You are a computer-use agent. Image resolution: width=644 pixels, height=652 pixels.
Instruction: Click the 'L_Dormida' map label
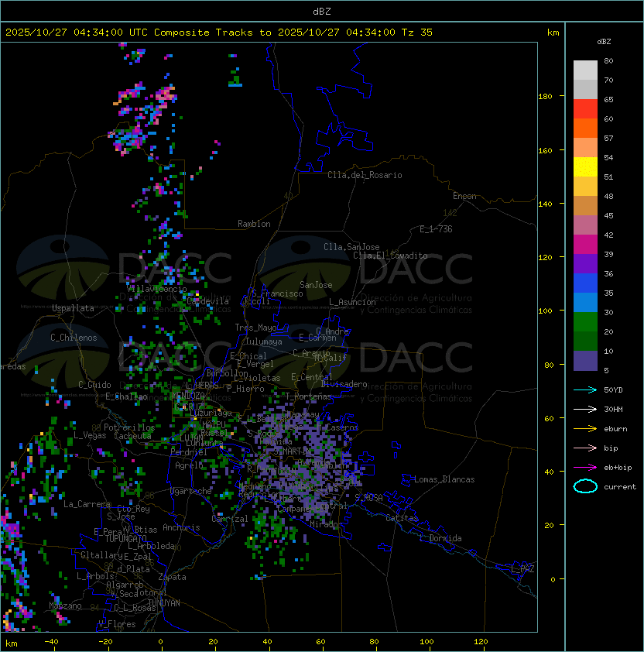(x=440, y=538)
